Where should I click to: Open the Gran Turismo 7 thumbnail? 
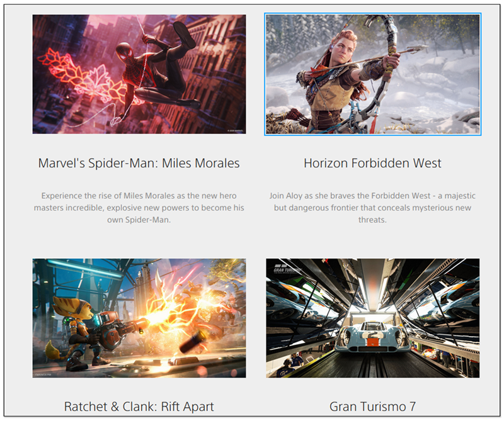click(372, 318)
